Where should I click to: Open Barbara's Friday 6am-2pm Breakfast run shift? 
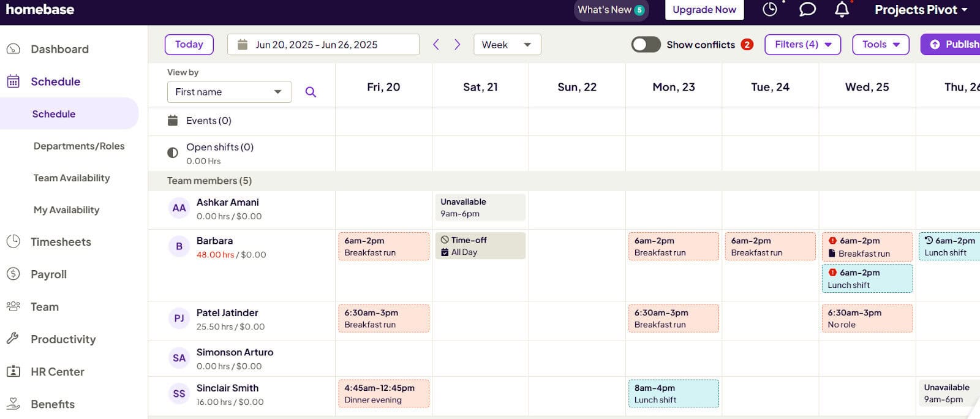coord(383,246)
